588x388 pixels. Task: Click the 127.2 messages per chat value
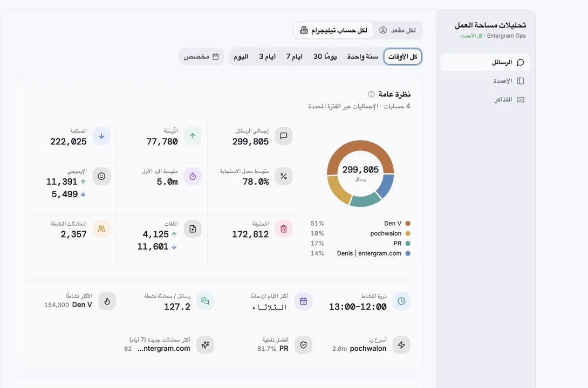(x=177, y=307)
